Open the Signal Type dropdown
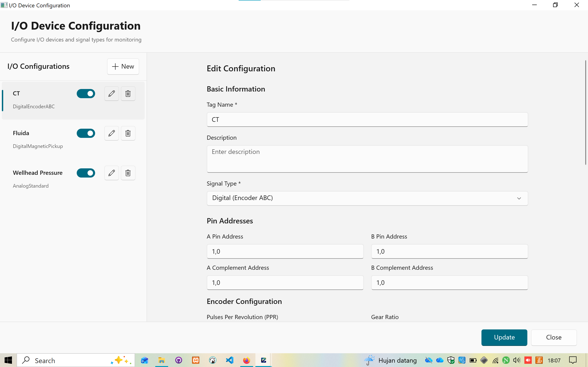Image resolution: width=588 pixels, height=367 pixels. 367,198
